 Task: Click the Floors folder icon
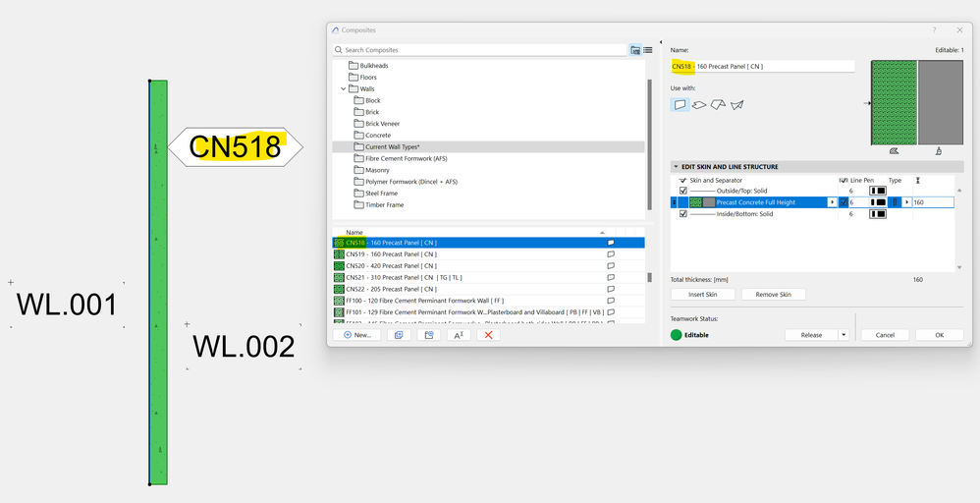(354, 78)
